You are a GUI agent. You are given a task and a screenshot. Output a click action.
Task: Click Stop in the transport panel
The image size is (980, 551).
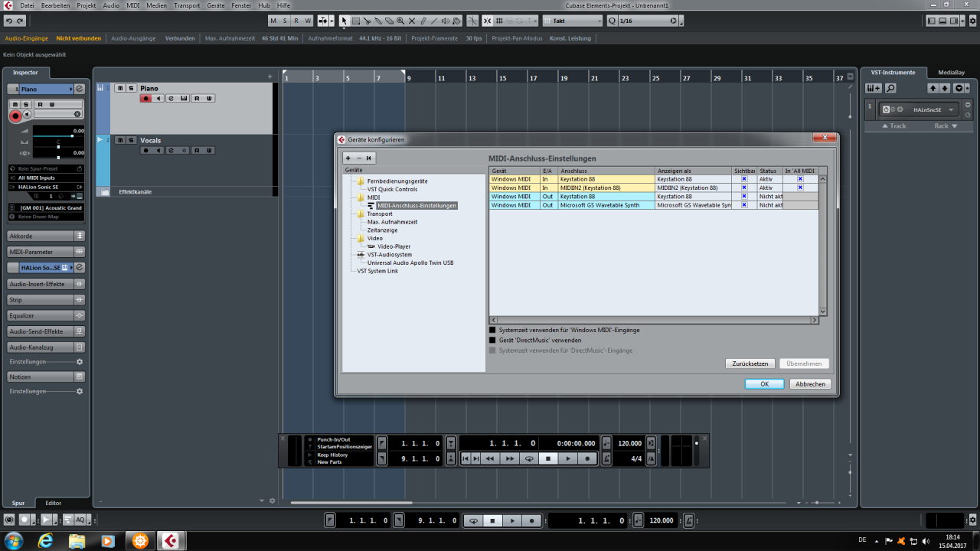pos(547,458)
